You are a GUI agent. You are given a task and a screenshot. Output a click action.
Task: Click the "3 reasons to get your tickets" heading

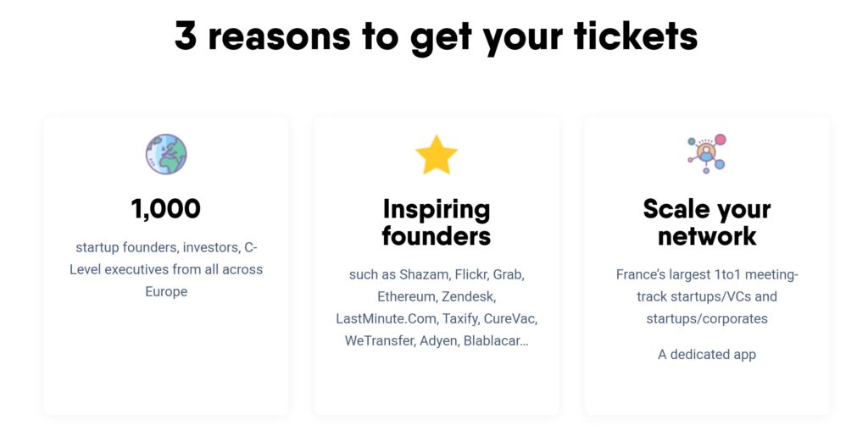pyautogui.click(x=436, y=36)
